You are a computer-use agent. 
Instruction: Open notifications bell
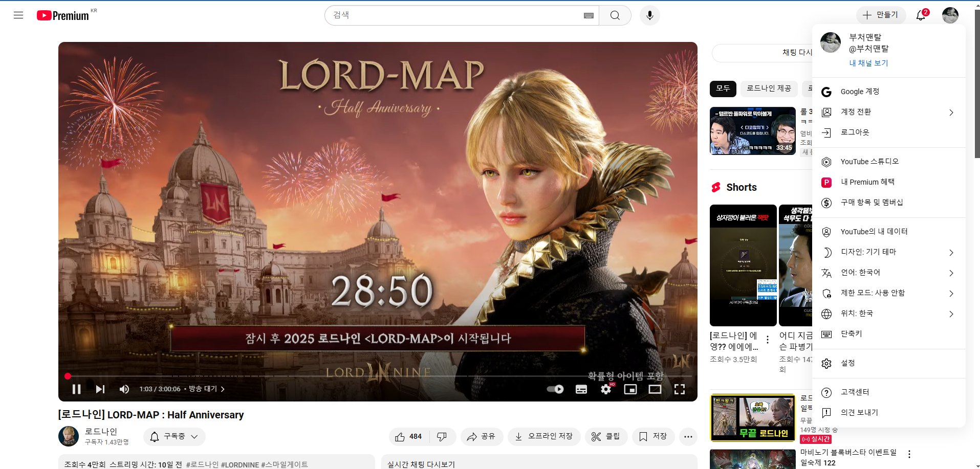[x=921, y=15]
